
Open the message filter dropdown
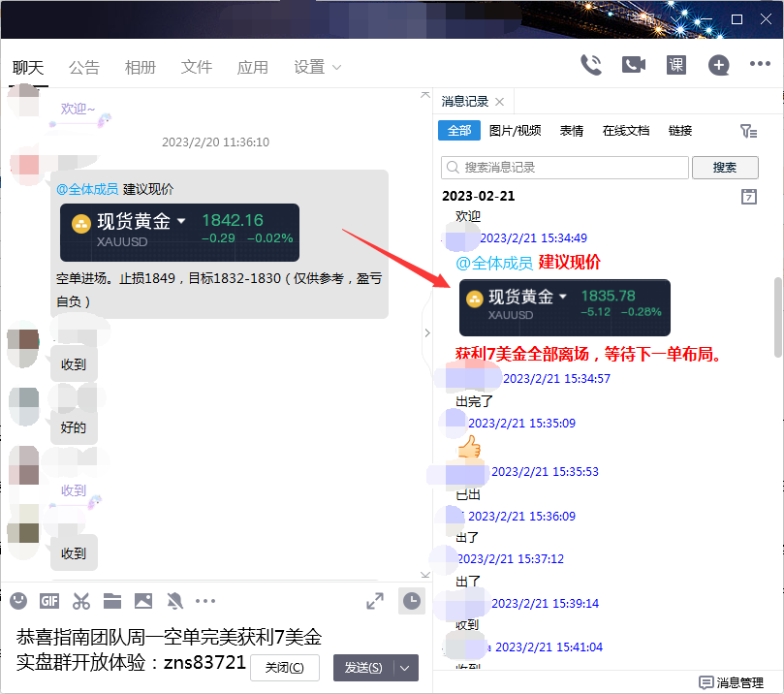coord(748,131)
